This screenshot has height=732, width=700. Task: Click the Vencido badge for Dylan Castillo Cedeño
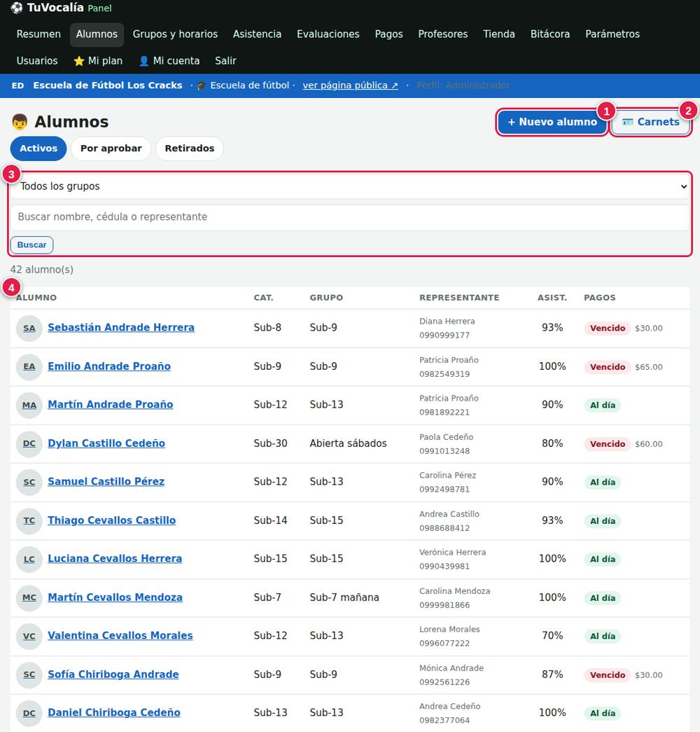coord(607,444)
